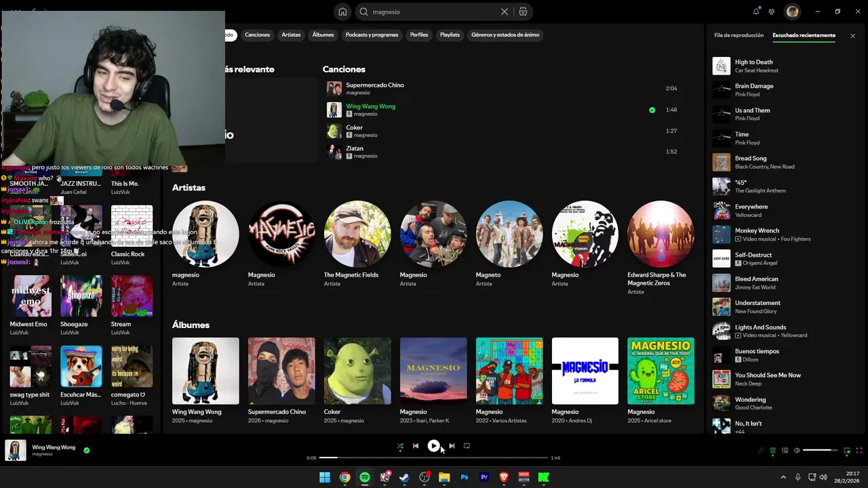Viewport: 868px width, 488px height.
Task: Open Midwest Emo playlist in library
Action: coord(31,305)
